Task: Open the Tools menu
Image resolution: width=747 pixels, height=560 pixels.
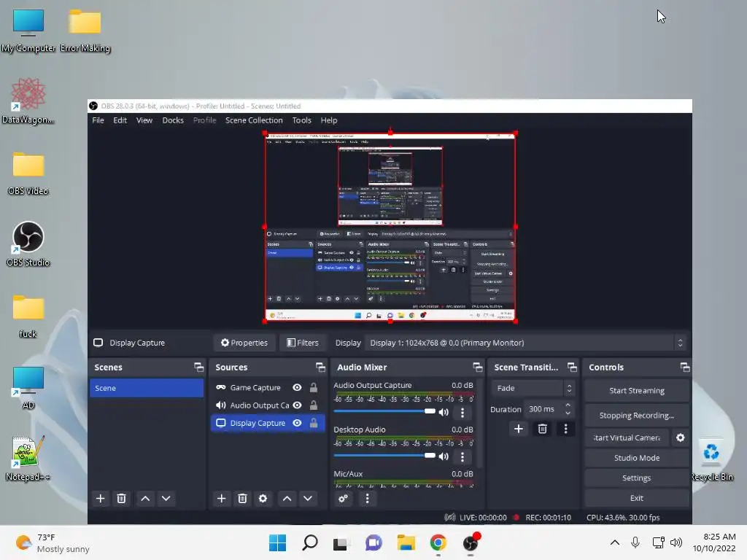Action: click(x=301, y=120)
